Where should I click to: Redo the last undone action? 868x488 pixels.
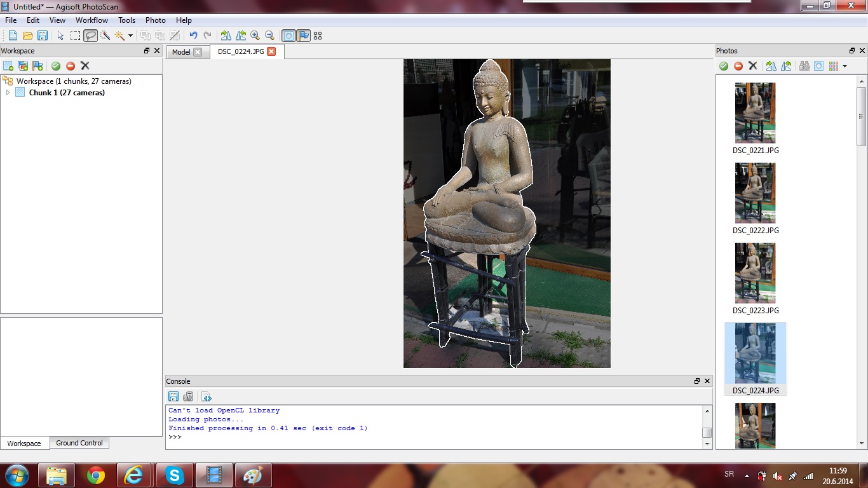(x=208, y=36)
